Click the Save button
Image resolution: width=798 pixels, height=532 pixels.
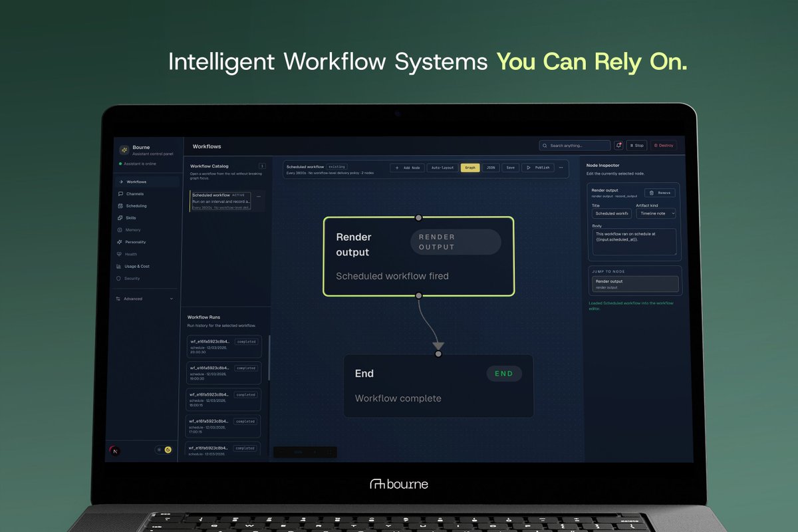(x=510, y=168)
